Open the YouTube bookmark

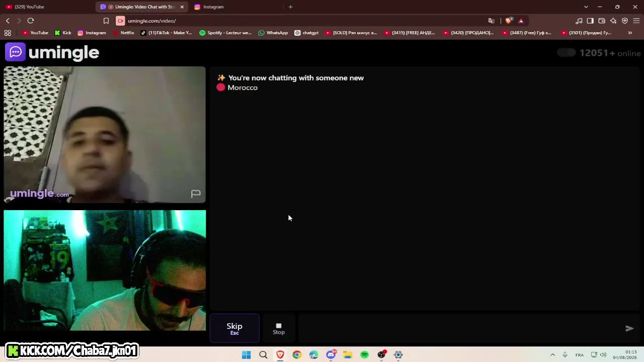35,33
